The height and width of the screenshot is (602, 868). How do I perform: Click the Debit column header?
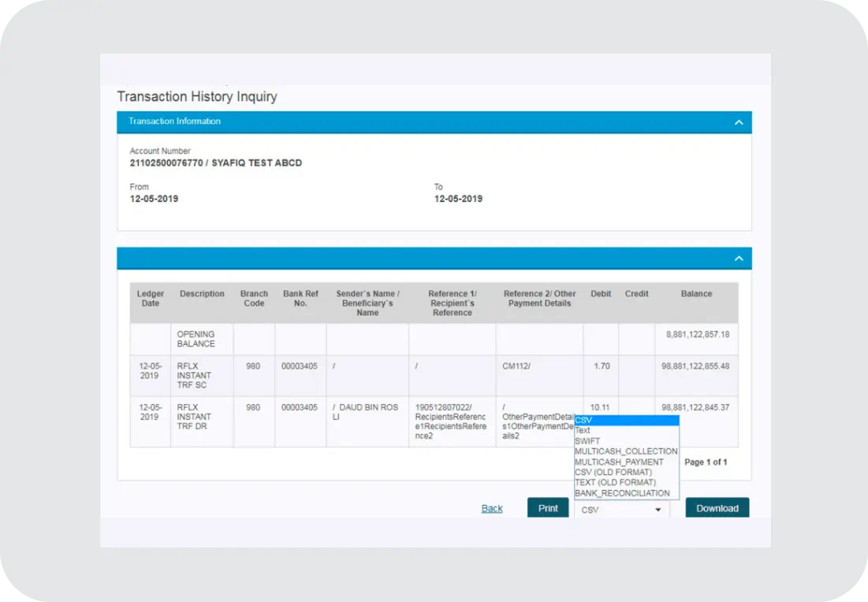(601, 294)
